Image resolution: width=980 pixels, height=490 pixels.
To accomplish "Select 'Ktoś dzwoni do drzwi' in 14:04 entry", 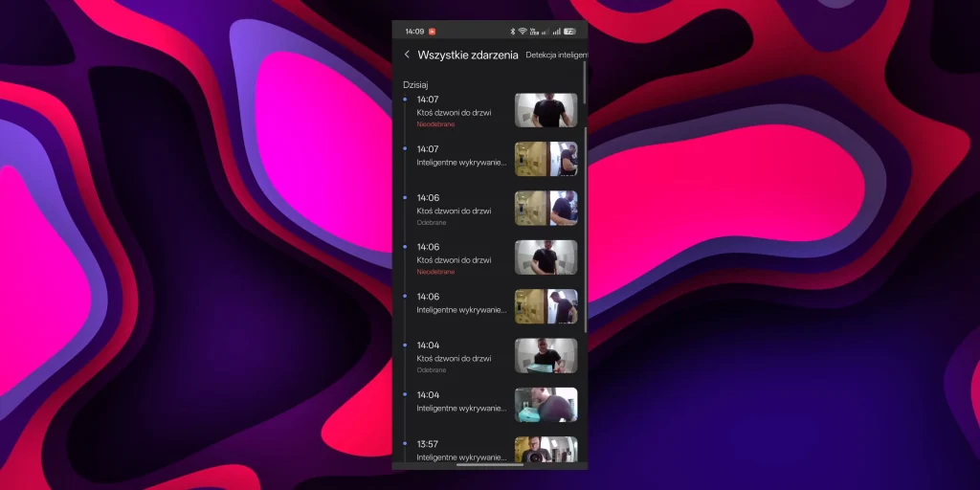I will click(x=454, y=359).
